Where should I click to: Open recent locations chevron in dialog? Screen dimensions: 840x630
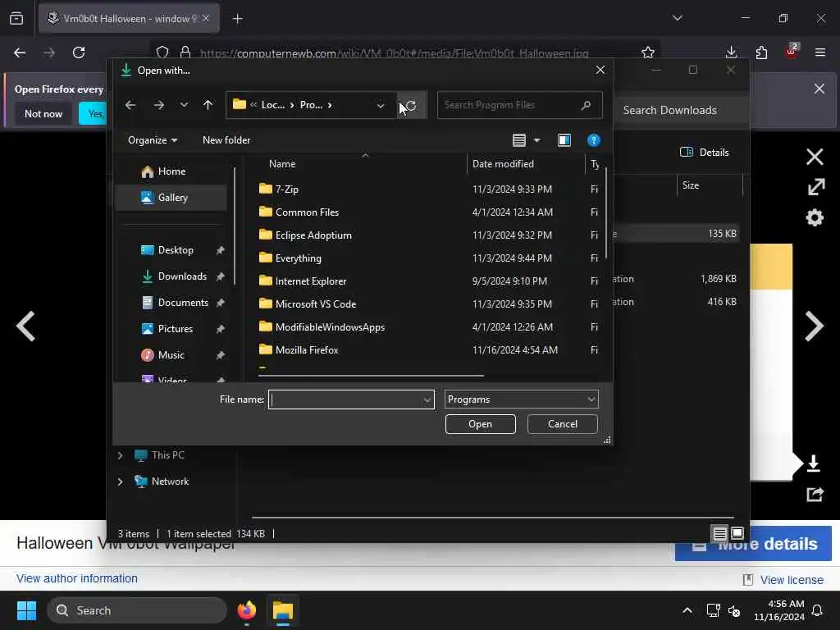click(184, 105)
